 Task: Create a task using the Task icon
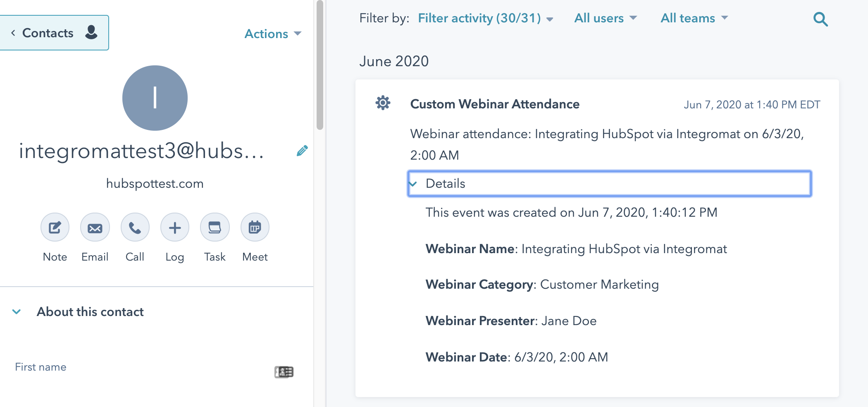[x=215, y=227]
